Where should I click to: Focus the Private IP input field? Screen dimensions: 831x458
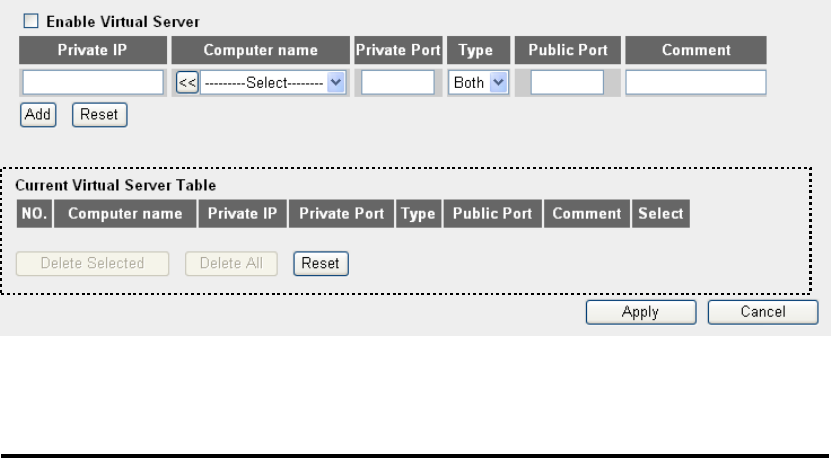[93, 83]
